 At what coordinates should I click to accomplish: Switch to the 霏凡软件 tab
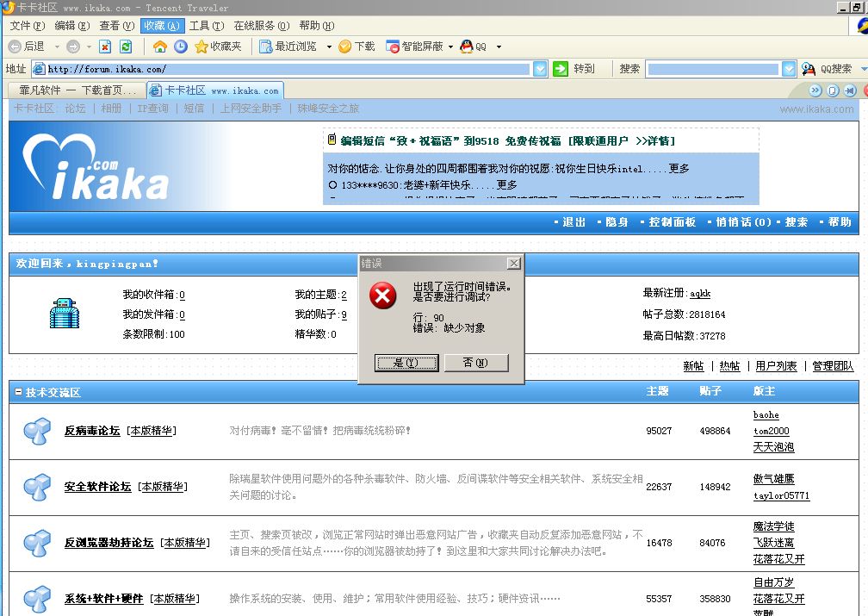point(76,90)
